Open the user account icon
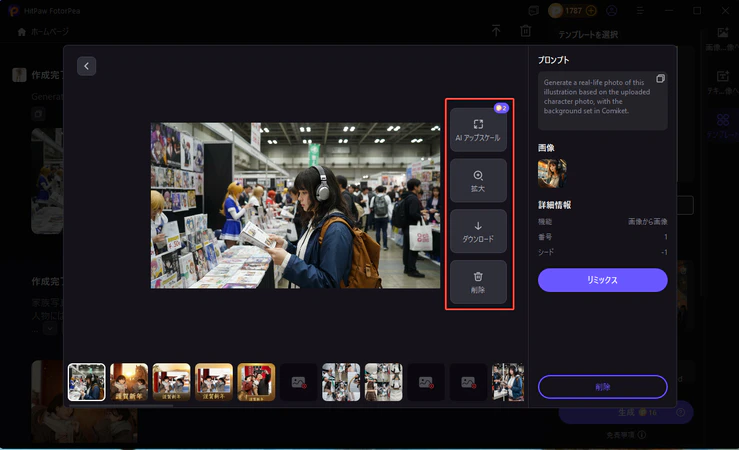 pyautogui.click(x=612, y=10)
